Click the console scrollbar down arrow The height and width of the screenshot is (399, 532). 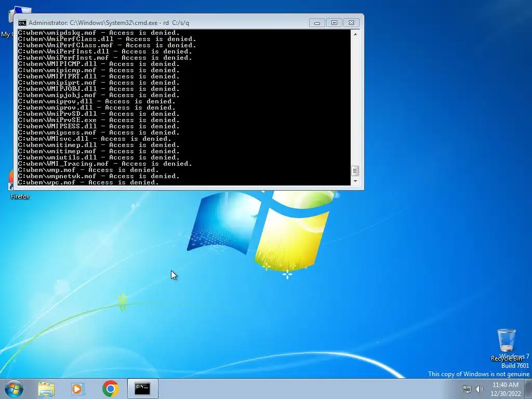[x=355, y=181]
